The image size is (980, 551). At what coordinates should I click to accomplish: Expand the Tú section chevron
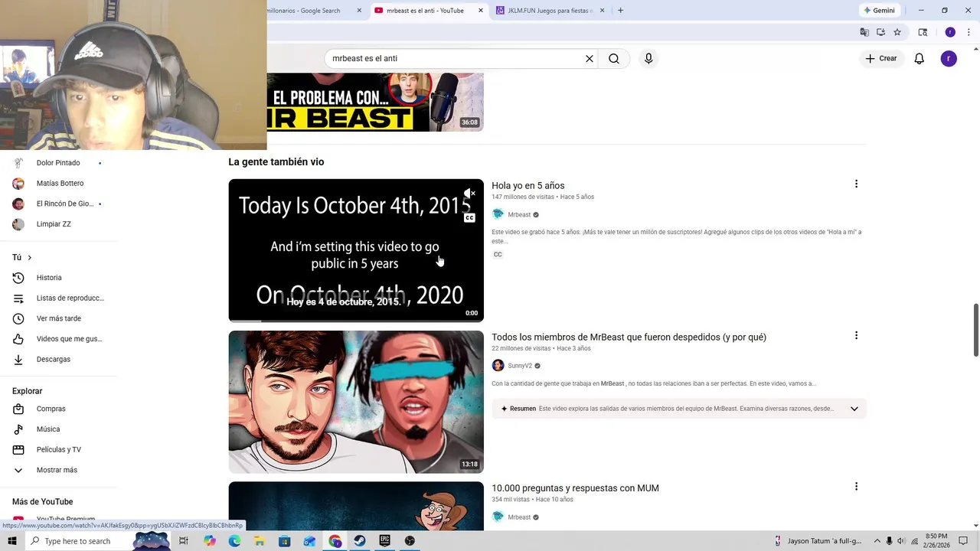tap(29, 258)
